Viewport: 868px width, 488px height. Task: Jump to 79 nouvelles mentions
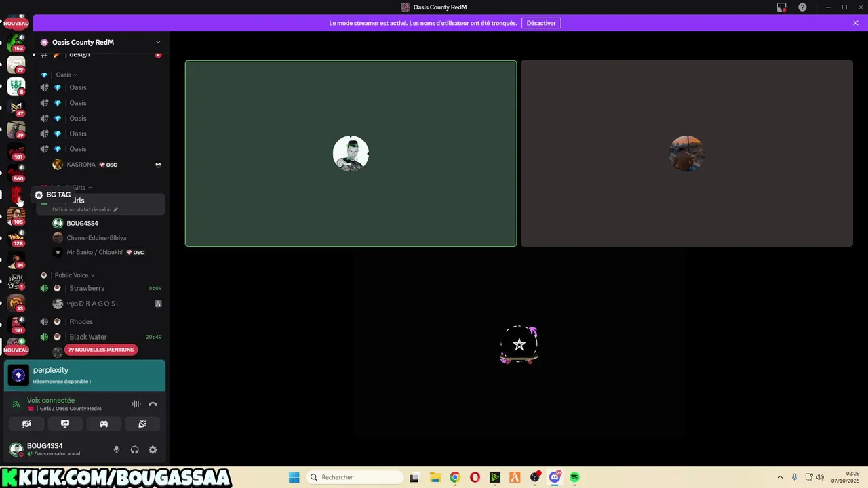click(101, 350)
